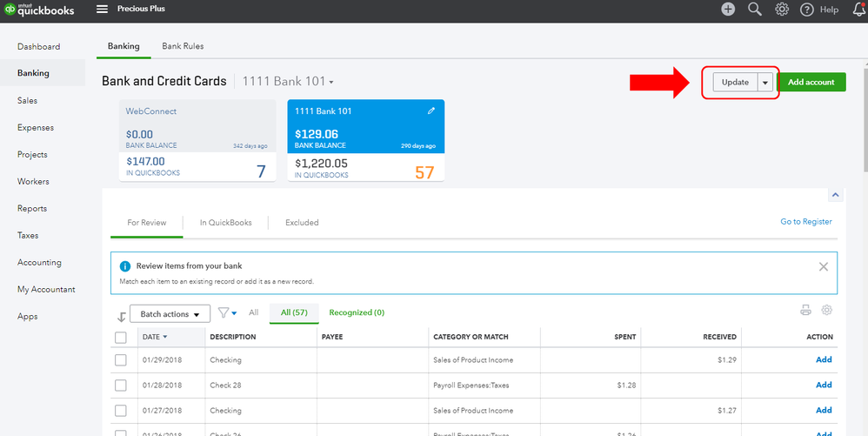Open Dashboard in the sidebar
The height and width of the screenshot is (436, 868).
coord(39,46)
